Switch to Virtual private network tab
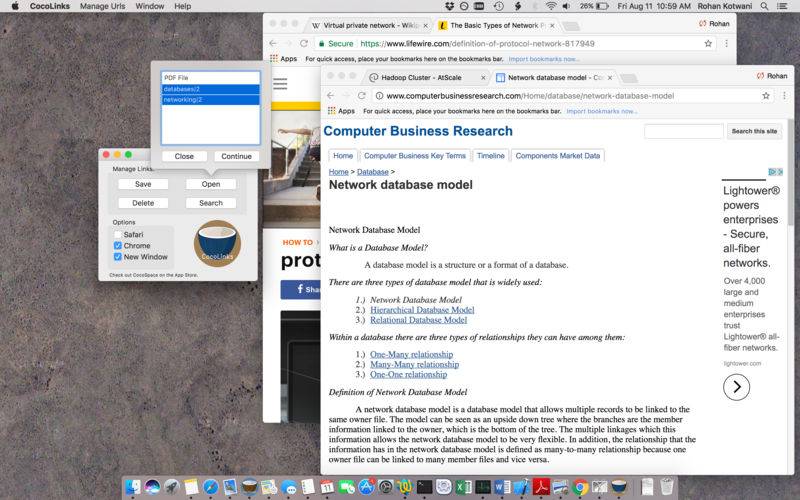Viewport: 800px width, 500px height. pos(368,25)
